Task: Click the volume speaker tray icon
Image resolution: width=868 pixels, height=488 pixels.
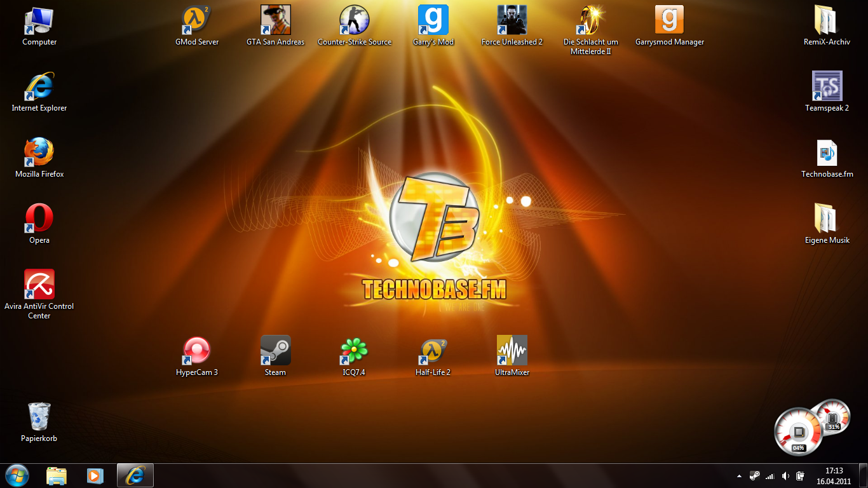Action: click(785, 476)
